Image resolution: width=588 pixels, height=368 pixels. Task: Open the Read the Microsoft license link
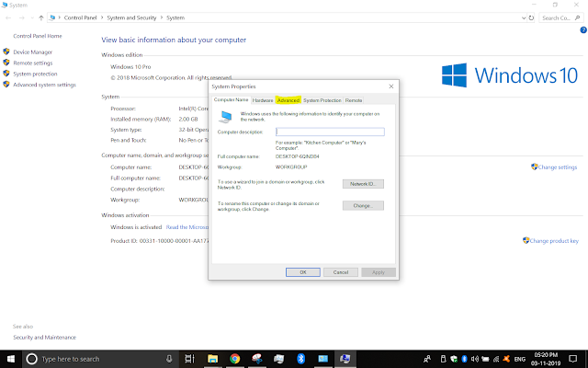187,227
